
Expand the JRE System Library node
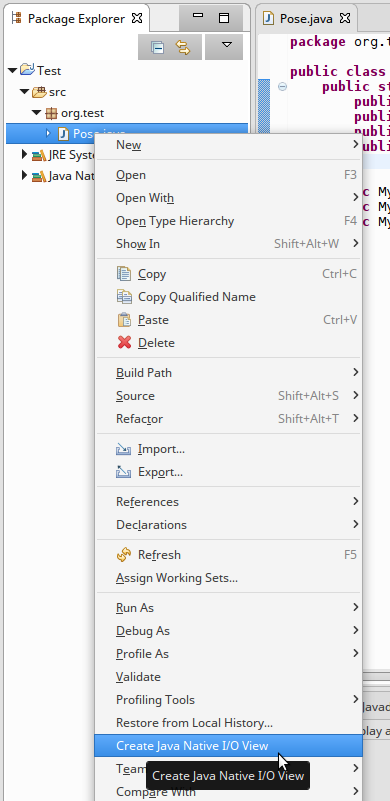(x=24, y=154)
